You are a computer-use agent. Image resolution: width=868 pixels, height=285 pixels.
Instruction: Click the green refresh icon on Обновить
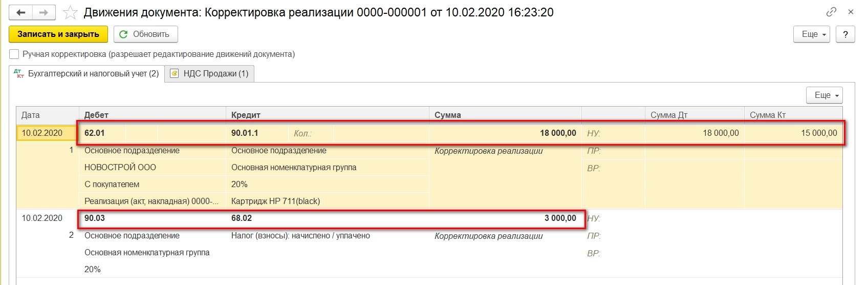point(123,34)
